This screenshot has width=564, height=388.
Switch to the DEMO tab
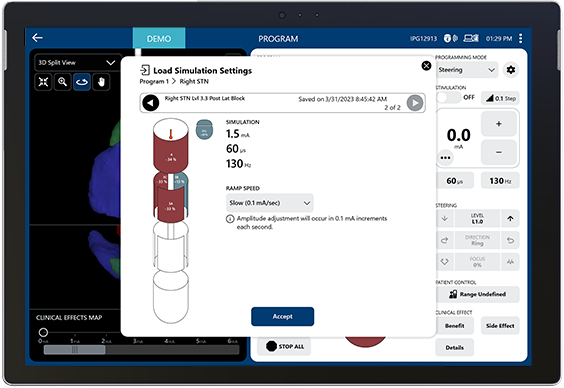[x=159, y=38]
